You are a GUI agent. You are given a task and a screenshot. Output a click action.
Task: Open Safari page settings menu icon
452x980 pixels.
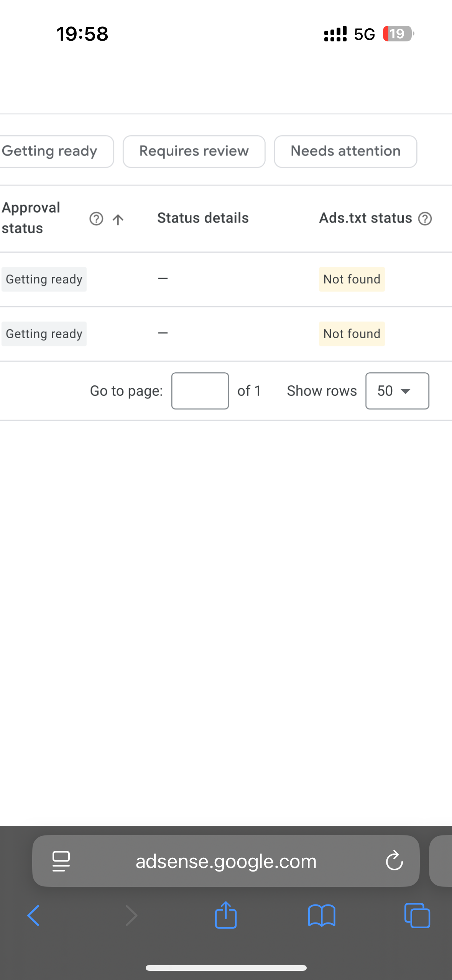(x=61, y=861)
